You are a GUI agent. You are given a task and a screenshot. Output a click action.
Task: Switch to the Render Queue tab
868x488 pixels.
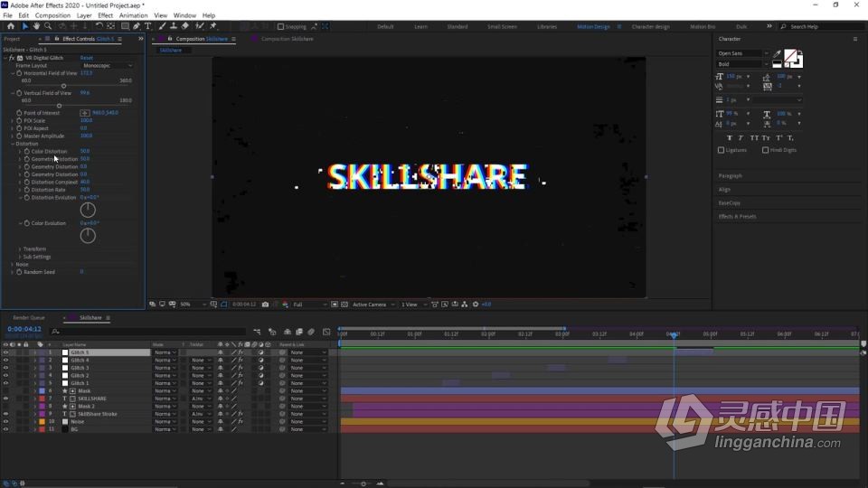point(29,318)
